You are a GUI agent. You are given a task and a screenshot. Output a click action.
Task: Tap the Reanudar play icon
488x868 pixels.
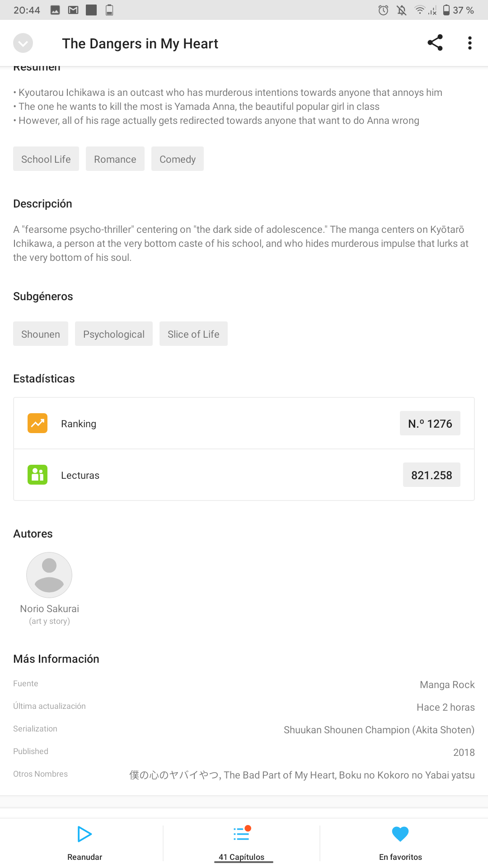84,834
